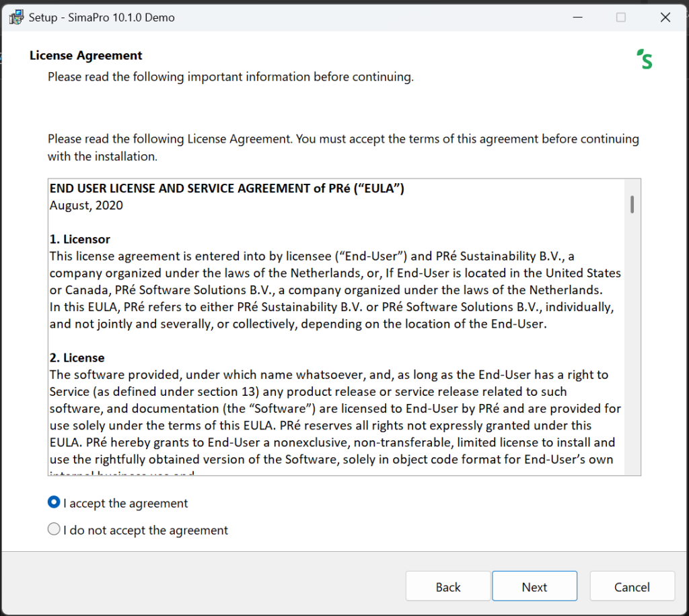Click the license text scrollbar thumb
Image resolution: width=689 pixels, height=616 pixels.
[x=632, y=205]
